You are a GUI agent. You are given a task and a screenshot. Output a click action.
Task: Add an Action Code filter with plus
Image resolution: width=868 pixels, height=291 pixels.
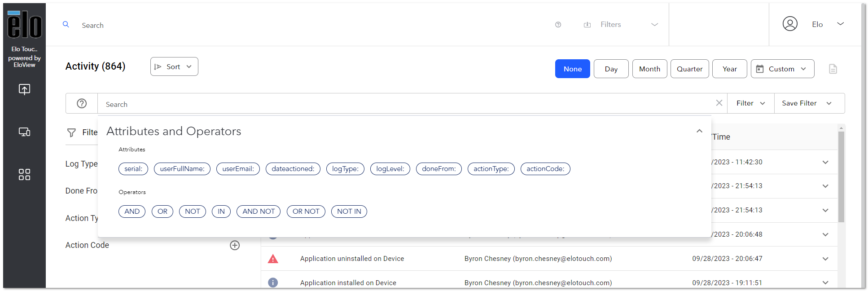click(235, 245)
